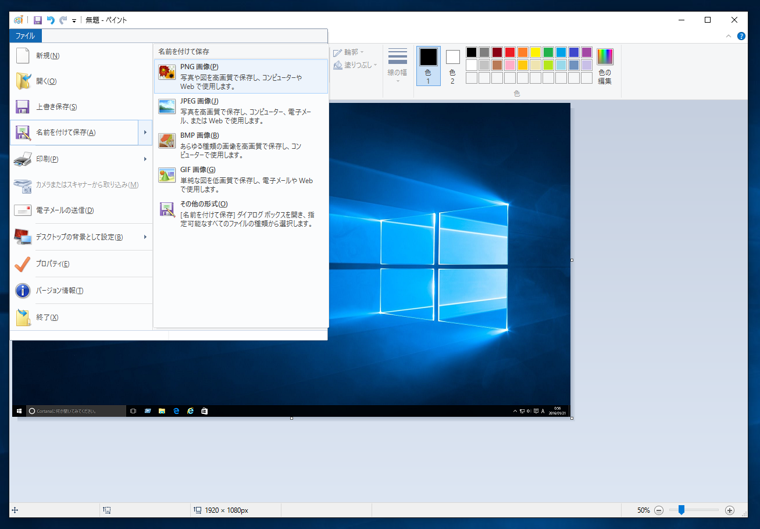The height and width of the screenshot is (529, 760).
Task: Click the Properties (プロパティ) checkmark icon
Action: point(22,264)
